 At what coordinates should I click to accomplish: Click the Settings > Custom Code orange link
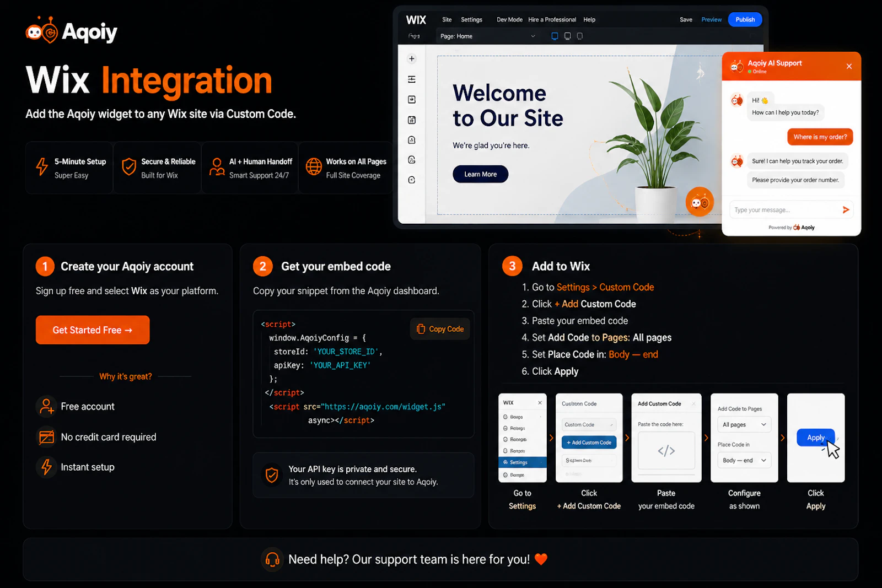[x=605, y=287]
